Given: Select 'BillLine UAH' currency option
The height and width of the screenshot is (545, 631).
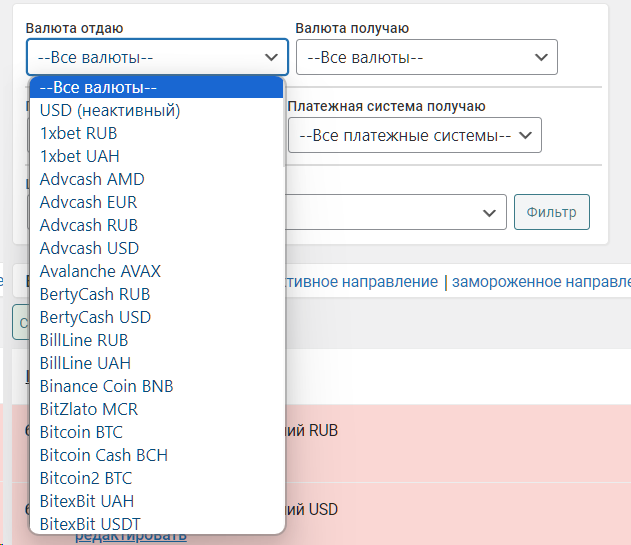Looking at the screenshot, I should coord(85,363).
